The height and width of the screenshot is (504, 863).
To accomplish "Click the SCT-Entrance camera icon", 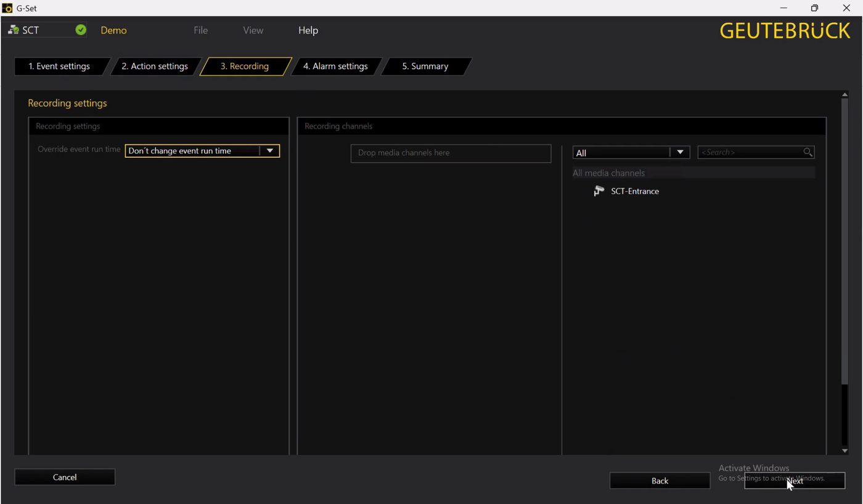I will coord(599,191).
